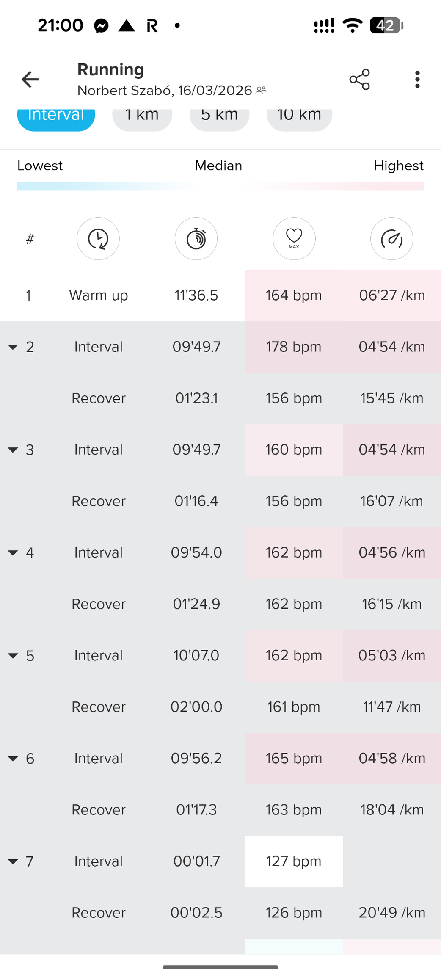Tap the pace gauge column icon

391,239
